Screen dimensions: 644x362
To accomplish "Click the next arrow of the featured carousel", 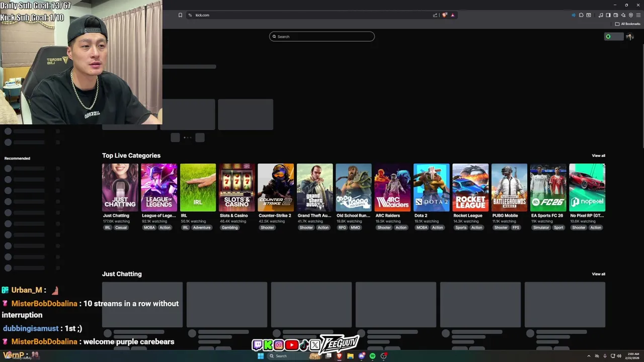I will [200, 137].
